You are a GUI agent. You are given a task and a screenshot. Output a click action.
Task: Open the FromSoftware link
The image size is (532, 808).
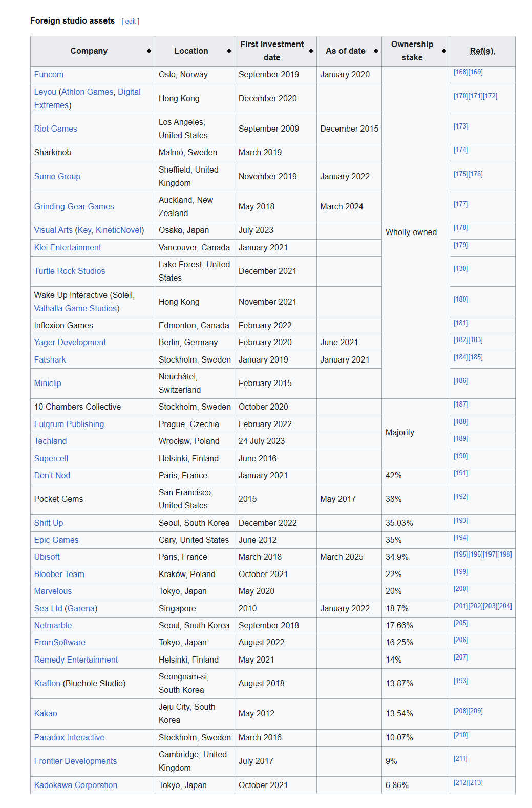coord(59,643)
